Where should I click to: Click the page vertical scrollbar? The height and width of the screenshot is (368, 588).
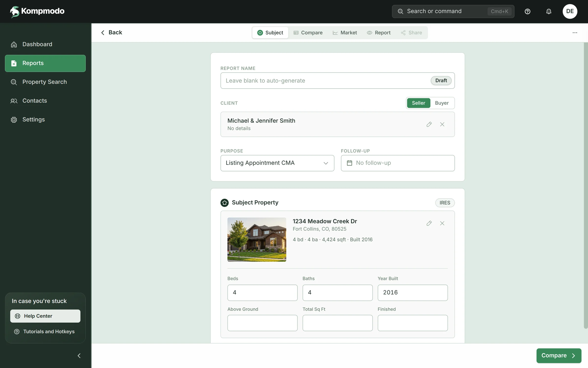coord(586,185)
